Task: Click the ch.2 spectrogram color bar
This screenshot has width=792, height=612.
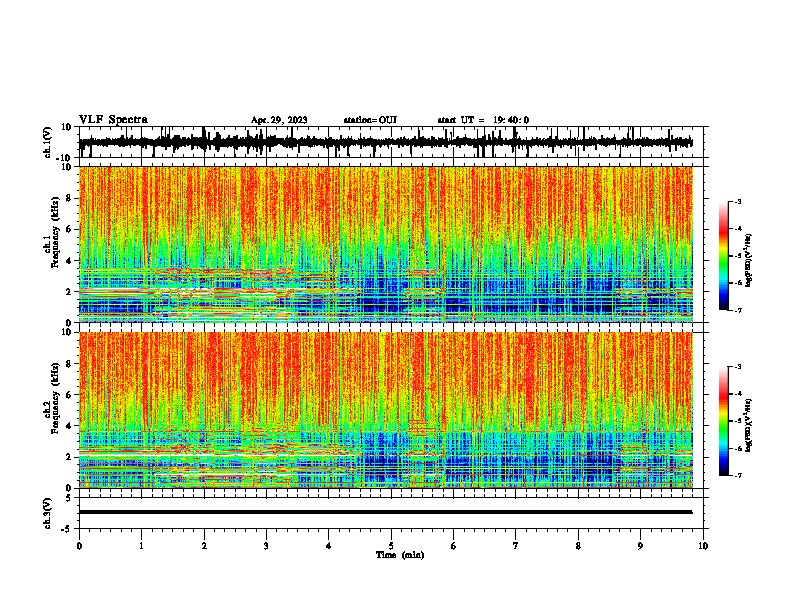Action: coord(723,421)
